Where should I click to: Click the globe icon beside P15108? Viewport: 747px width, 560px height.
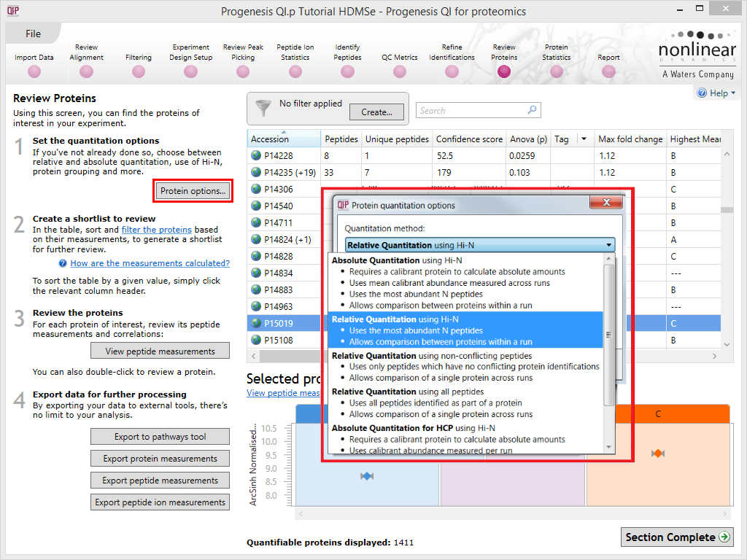point(256,340)
